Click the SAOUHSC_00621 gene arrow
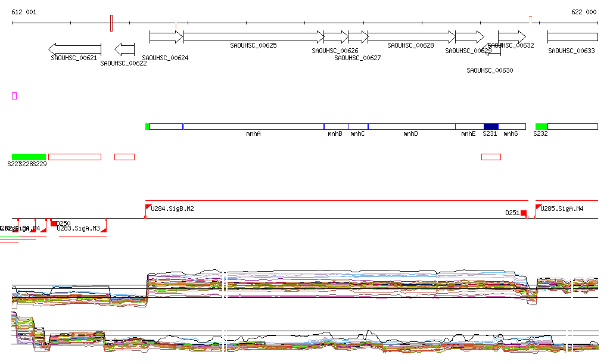The width and height of the screenshot is (610, 364). click(x=74, y=49)
